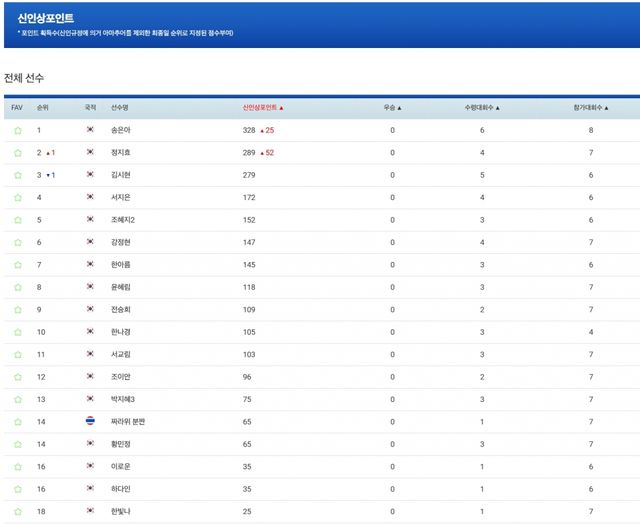This screenshot has width=640, height=524.
Task: Click the Korean flag beside 송은아
Action: click(90, 130)
